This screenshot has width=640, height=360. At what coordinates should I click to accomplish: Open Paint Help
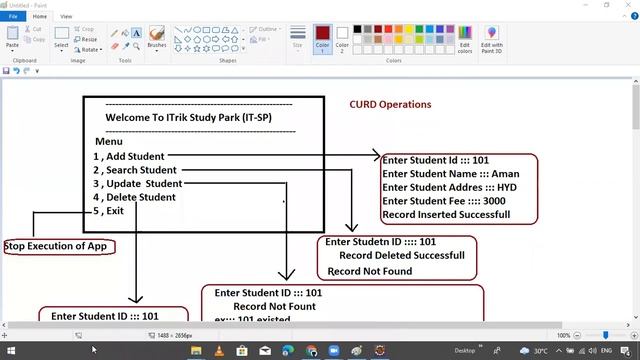(635, 16)
